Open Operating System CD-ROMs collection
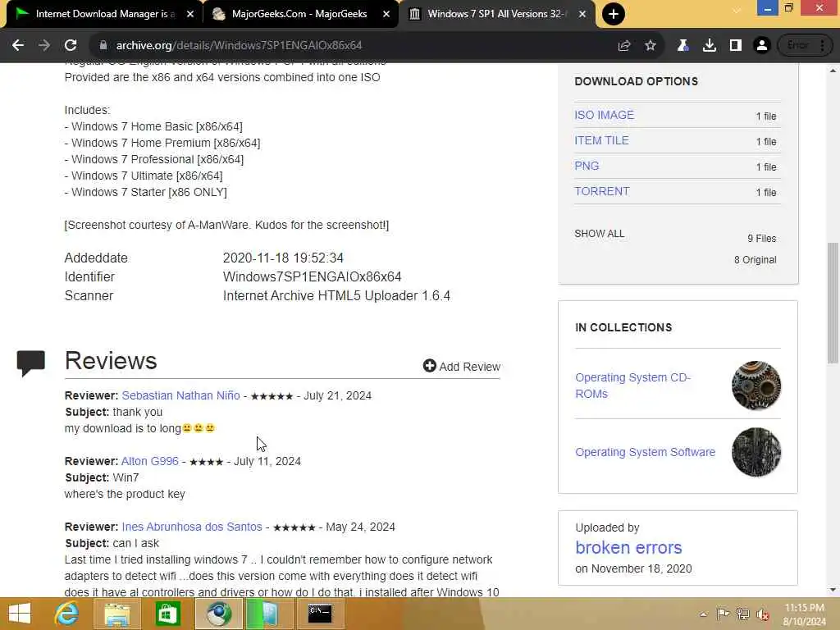This screenshot has width=840, height=630. pos(633,386)
